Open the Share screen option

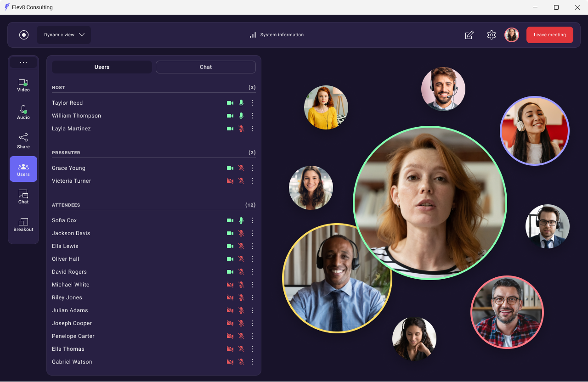pos(23,140)
